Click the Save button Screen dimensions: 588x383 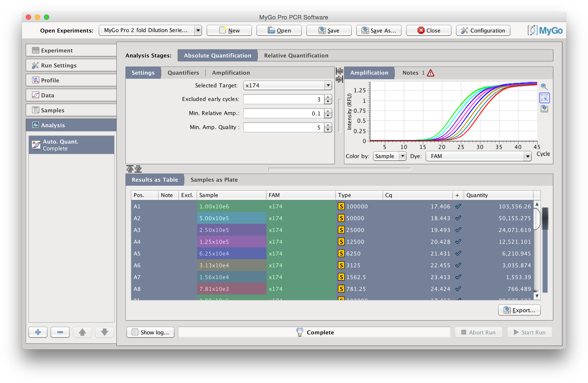[329, 30]
